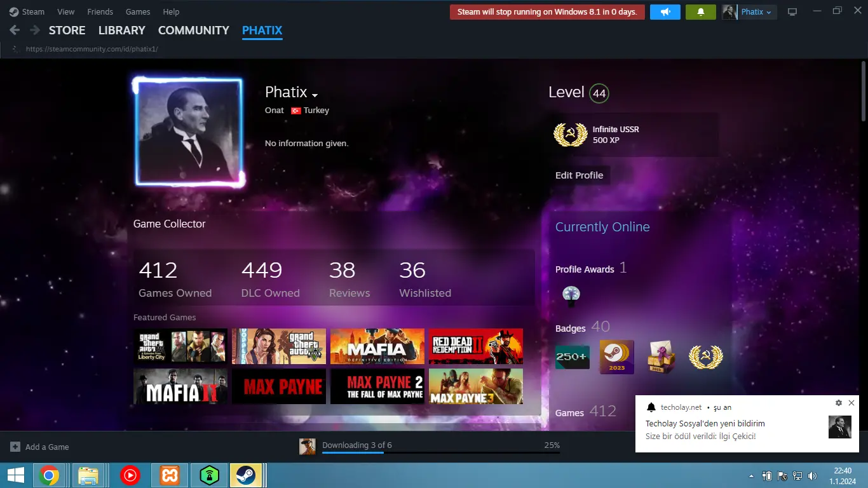Open the green notifications bell

pos(701,11)
